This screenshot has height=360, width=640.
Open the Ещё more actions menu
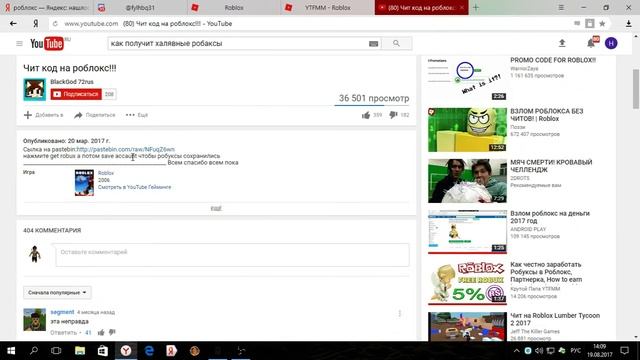pos(137,115)
